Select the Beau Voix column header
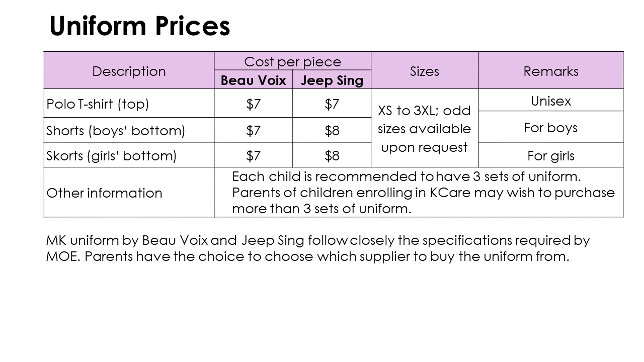The image size is (644, 362). pyautogui.click(x=254, y=80)
